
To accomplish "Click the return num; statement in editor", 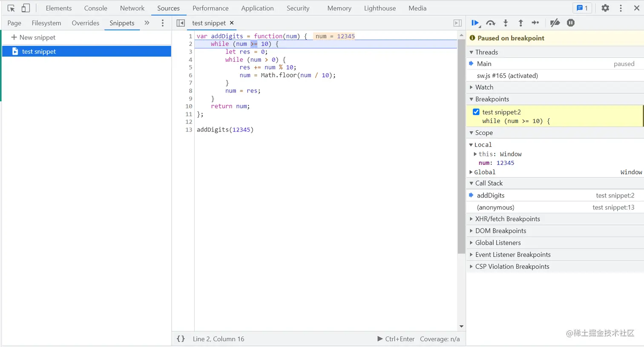I will point(230,106).
